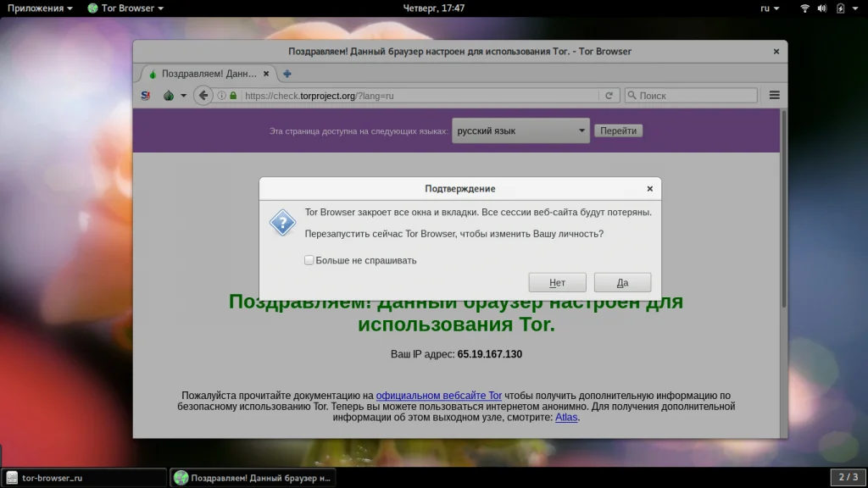Switch to the "tor-browser_ru" taskbar window
The width and height of the screenshot is (868, 488).
point(84,478)
